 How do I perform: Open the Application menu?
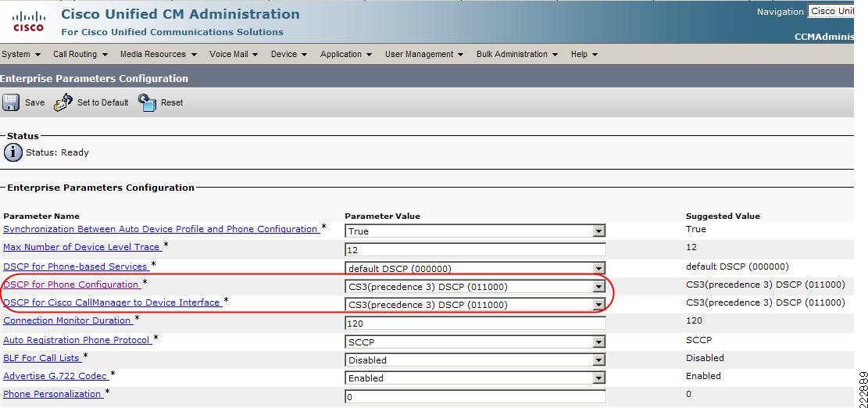pos(346,54)
